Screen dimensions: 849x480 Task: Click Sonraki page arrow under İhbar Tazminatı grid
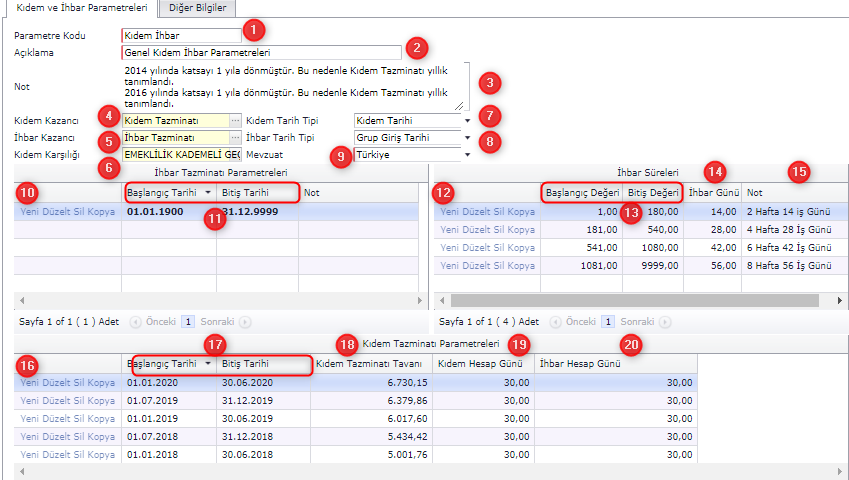(245, 322)
